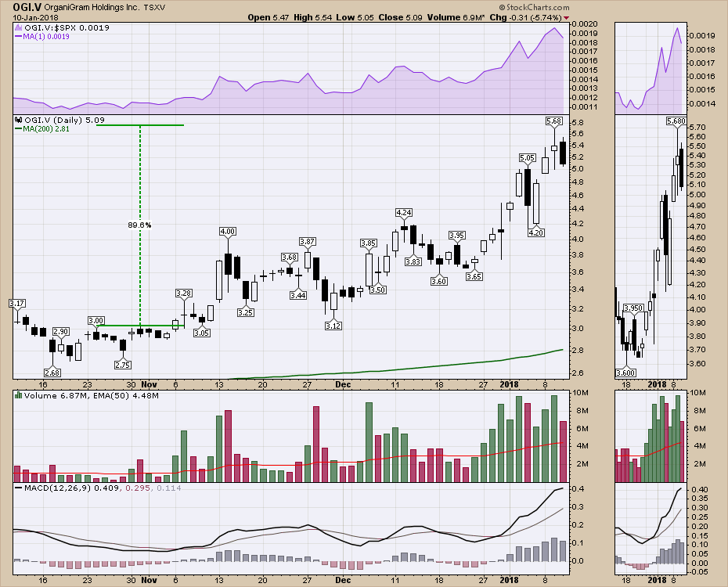This screenshot has height=587, width=728.
Task: Click the TSXV exchange label
Action: point(154,7)
